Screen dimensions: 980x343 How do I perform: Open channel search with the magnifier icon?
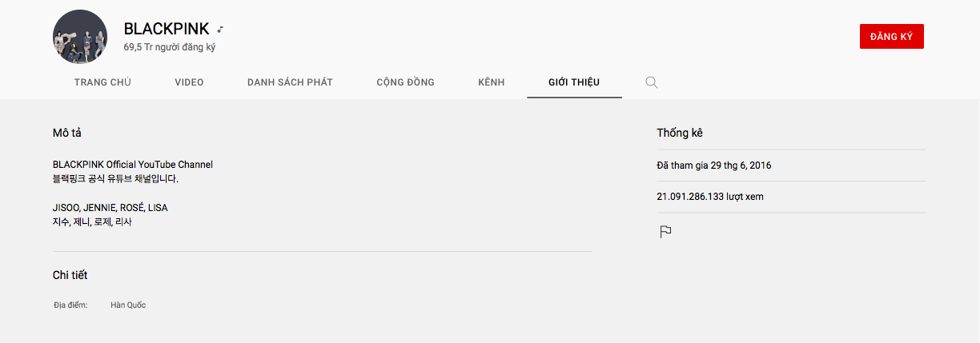(652, 82)
